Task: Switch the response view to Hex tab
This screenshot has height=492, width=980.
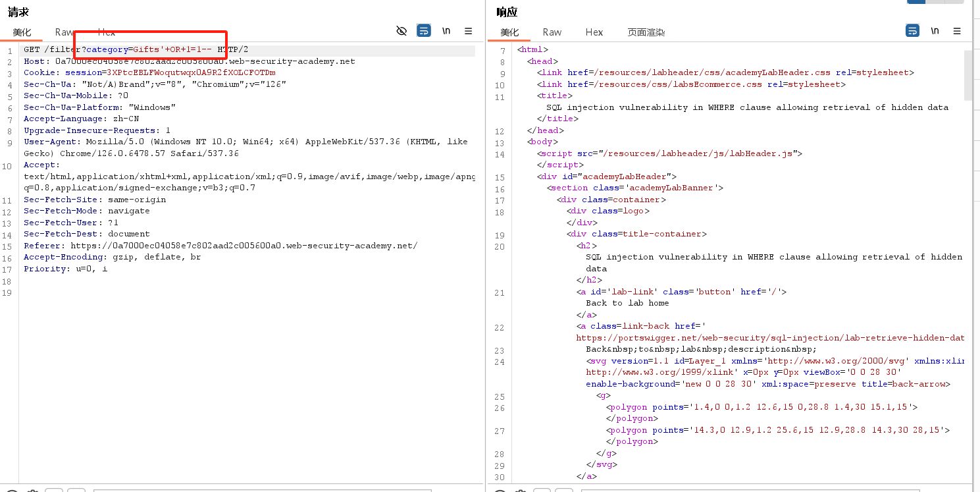Action: (x=594, y=32)
